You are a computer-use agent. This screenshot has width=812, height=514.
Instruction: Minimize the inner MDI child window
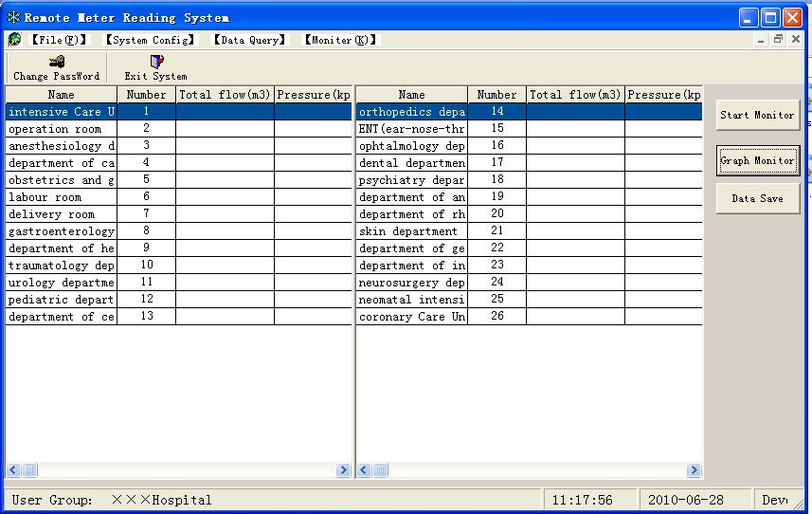tap(762, 40)
